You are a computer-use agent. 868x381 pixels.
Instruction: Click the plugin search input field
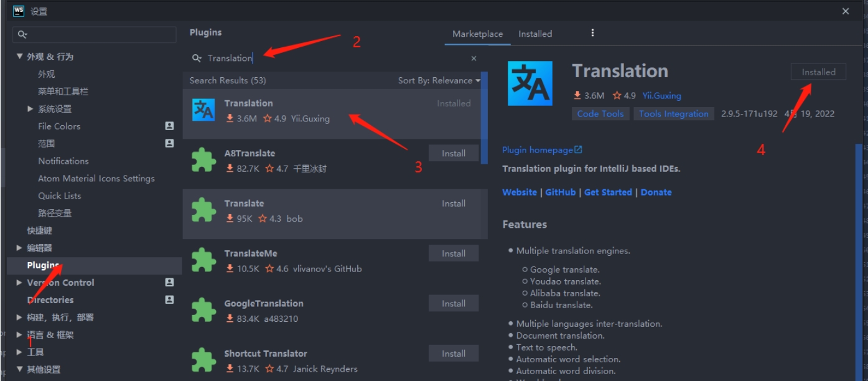(x=336, y=58)
